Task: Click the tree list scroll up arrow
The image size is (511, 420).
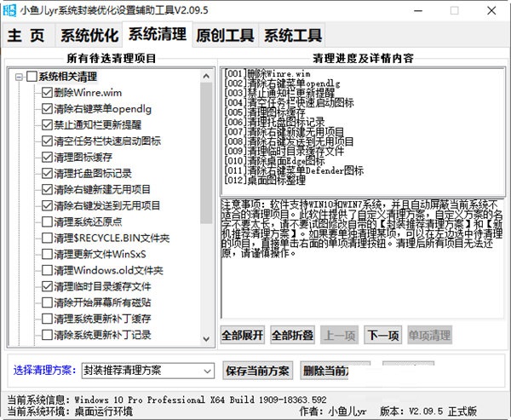Action: pos(206,77)
